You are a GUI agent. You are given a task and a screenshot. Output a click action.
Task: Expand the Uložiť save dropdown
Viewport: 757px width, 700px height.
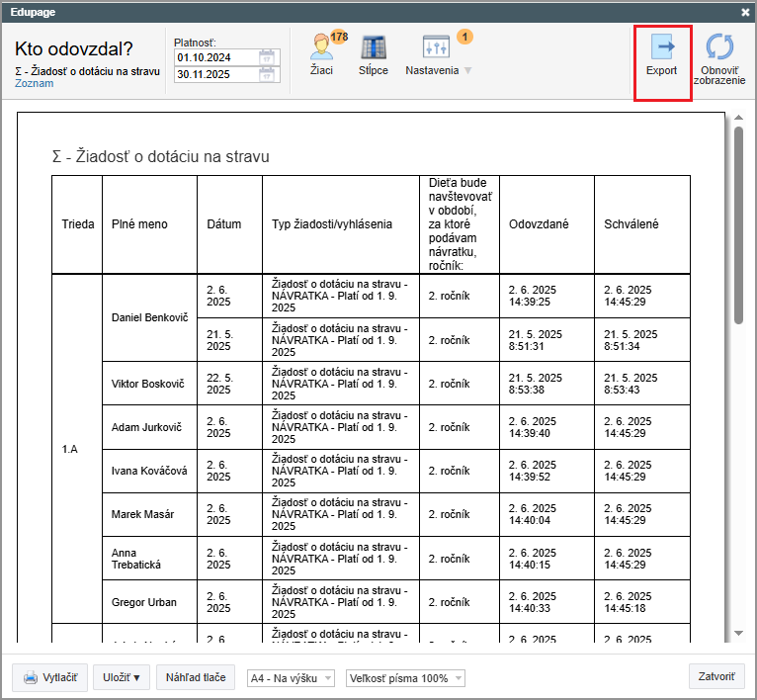(x=122, y=678)
